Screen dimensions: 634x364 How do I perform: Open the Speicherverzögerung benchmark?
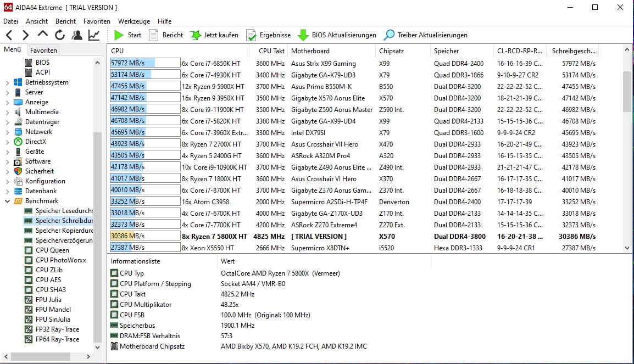pos(64,240)
